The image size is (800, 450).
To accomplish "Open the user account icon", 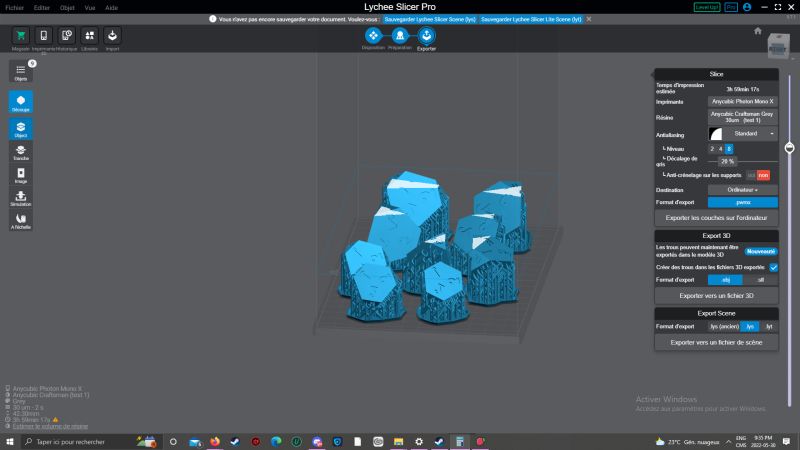I will (747, 7).
